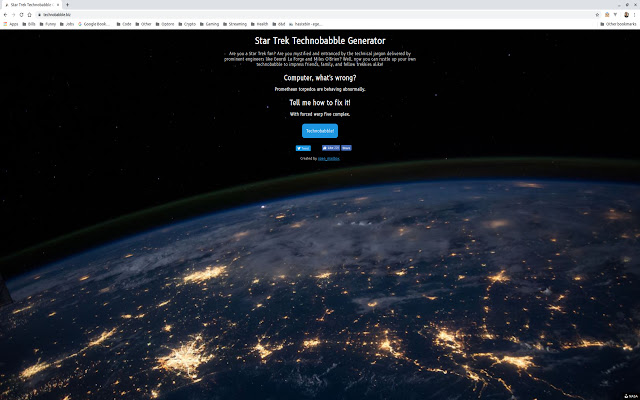Screen dimensions: 640x400
Task: Open the gray triangle extension icon
Action: coord(615,15)
